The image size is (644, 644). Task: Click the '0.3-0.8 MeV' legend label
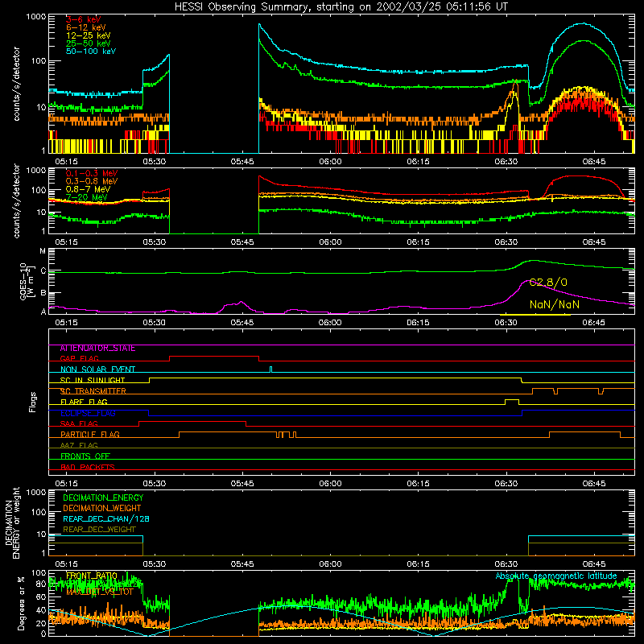coord(92,181)
